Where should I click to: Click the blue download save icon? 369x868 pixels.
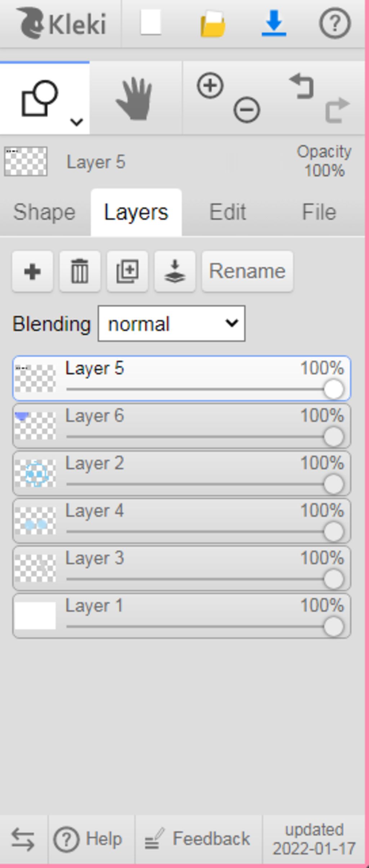coord(274,24)
